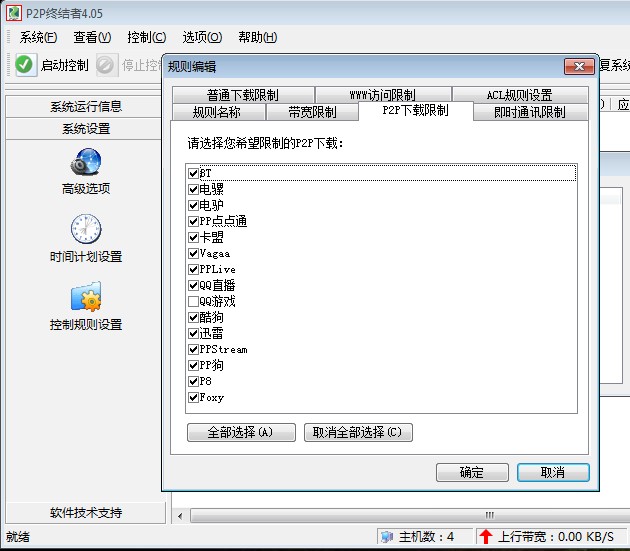Click the 启动控制 toolbar label
Viewport: 630px width, 551px height.
point(64,65)
